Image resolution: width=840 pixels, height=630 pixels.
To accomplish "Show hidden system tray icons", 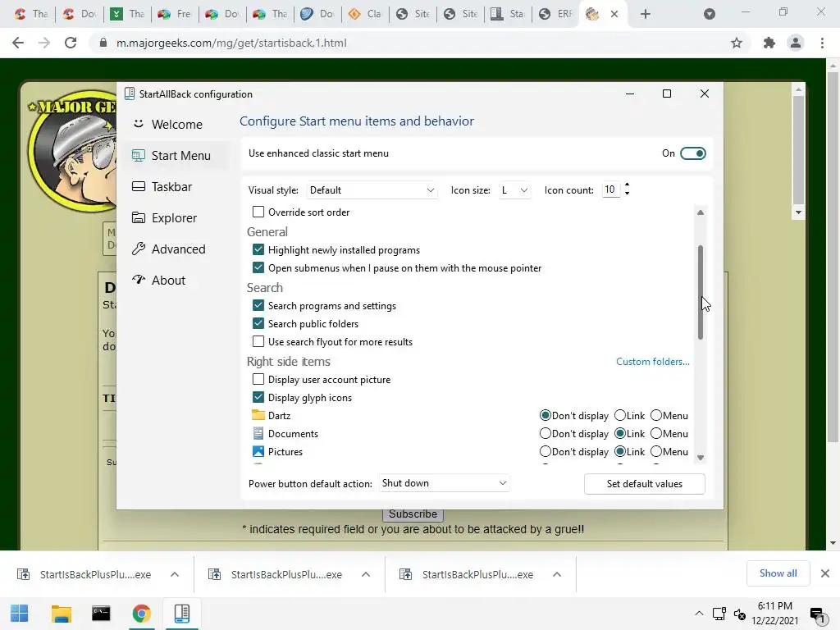I will [699, 614].
